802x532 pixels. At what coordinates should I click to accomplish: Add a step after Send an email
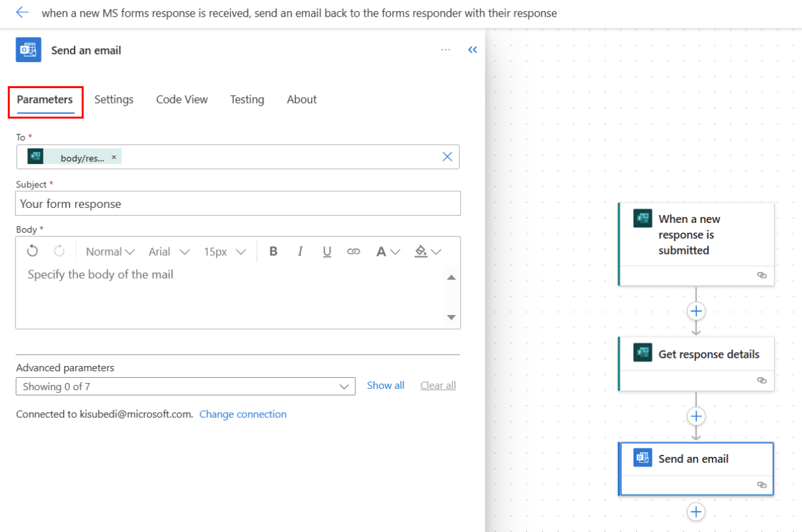click(696, 512)
